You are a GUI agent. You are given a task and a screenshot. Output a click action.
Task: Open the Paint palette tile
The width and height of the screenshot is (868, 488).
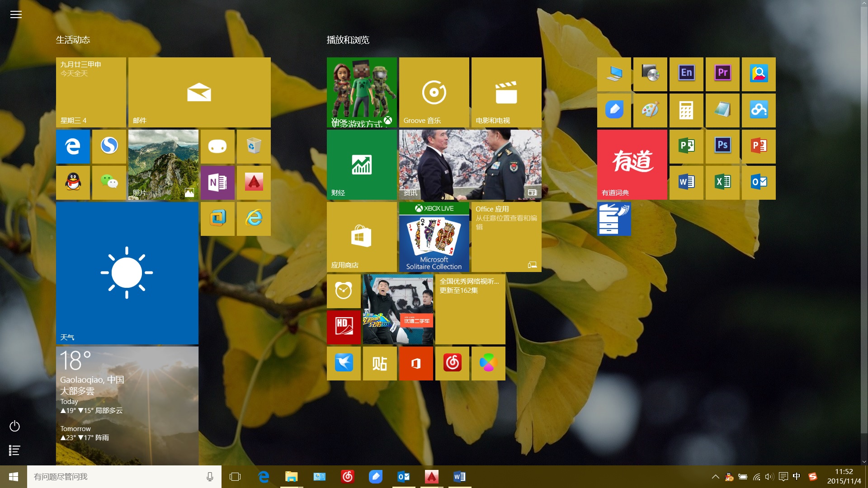coord(650,110)
